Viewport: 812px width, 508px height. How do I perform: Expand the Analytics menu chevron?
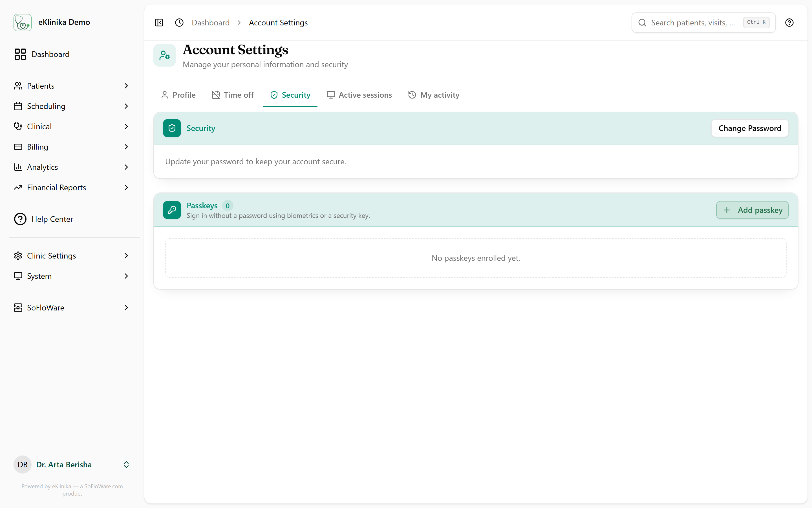(x=126, y=167)
